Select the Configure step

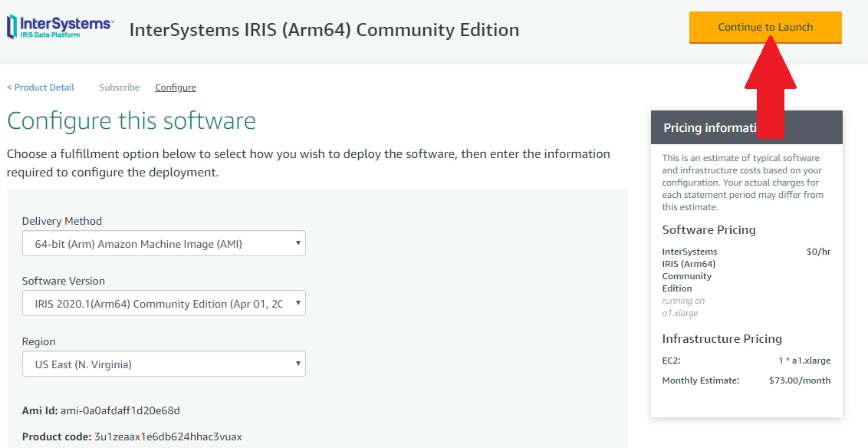pos(176,87)
